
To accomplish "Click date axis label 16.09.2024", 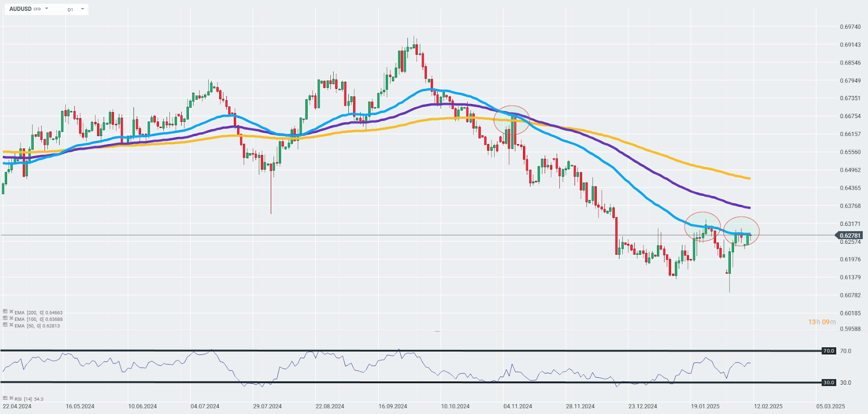I will click(393, 406).
